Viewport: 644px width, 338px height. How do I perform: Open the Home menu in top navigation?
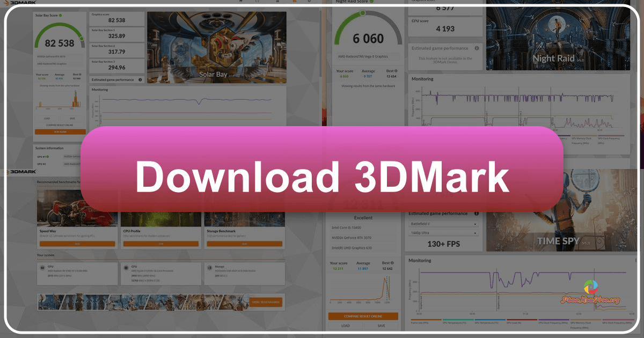[240, 2]
